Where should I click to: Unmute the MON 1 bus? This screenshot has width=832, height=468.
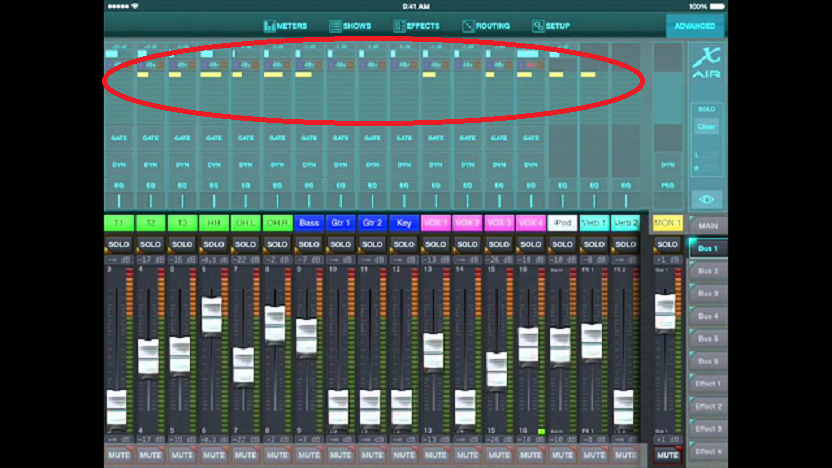coord(668,455)
